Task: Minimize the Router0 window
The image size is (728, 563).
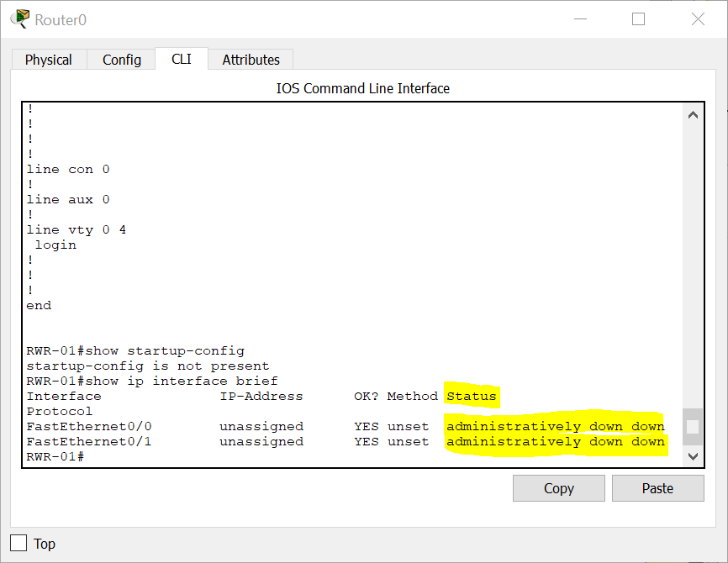Action: pyautogui.click(x=580, y=19)
